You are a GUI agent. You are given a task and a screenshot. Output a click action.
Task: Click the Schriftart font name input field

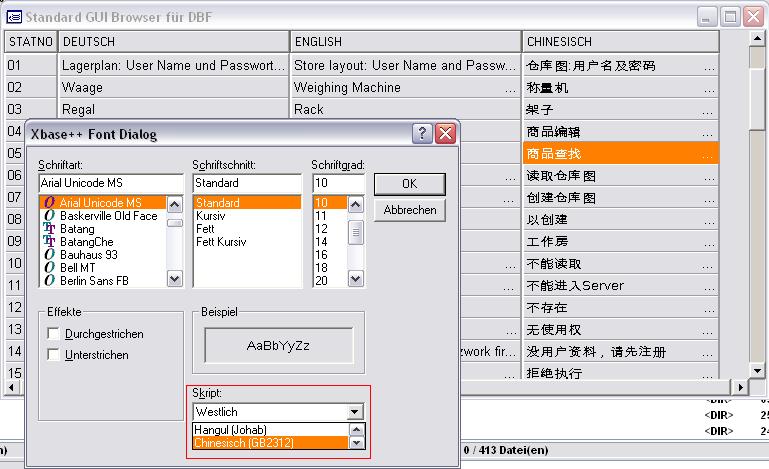point(111,183)
